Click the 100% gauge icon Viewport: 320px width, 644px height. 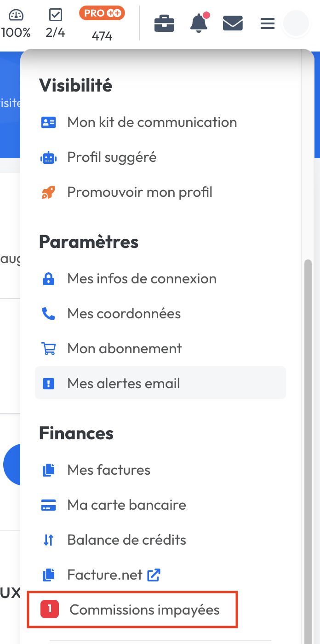(x=16, y=15)
